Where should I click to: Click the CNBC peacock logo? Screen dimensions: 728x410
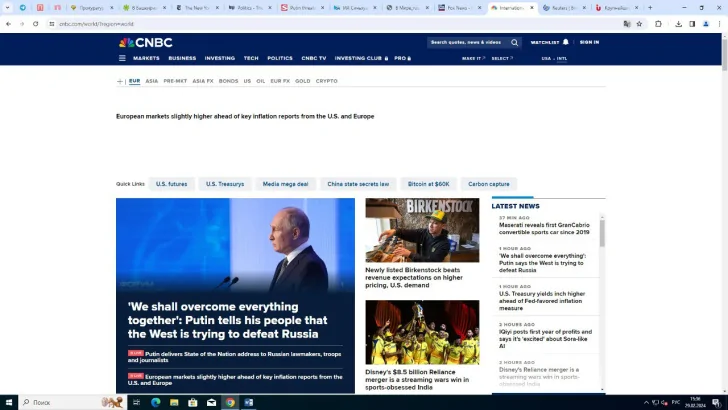145,43
